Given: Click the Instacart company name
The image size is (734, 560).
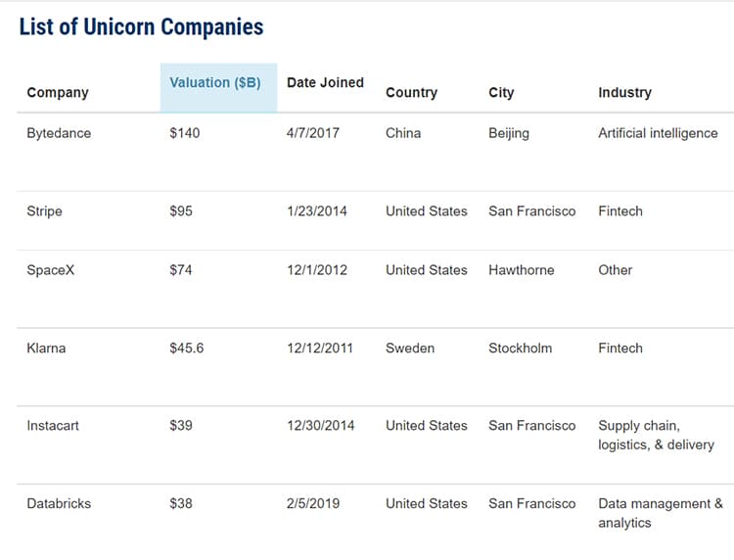Looking at the screenshot, I should (54, 426).
